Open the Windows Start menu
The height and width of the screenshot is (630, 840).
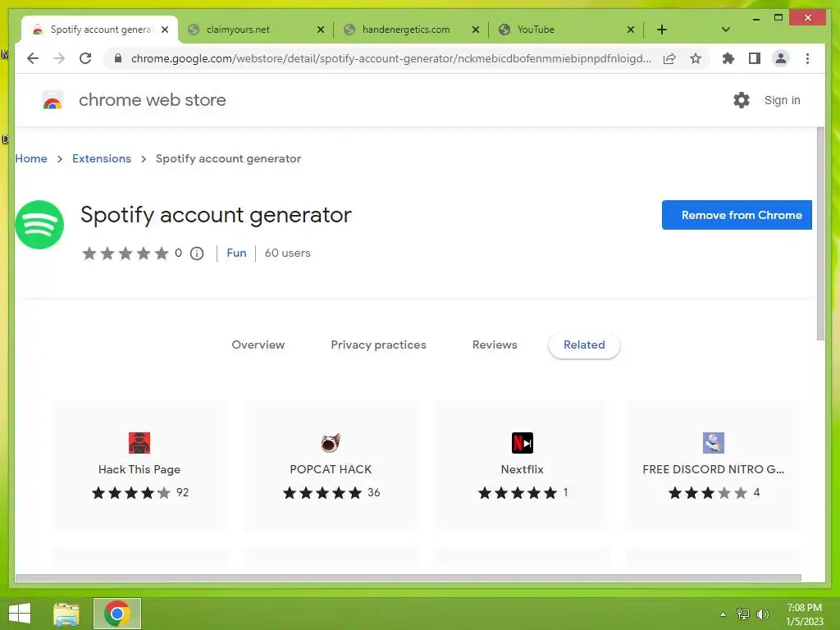[x=20, y=614]
